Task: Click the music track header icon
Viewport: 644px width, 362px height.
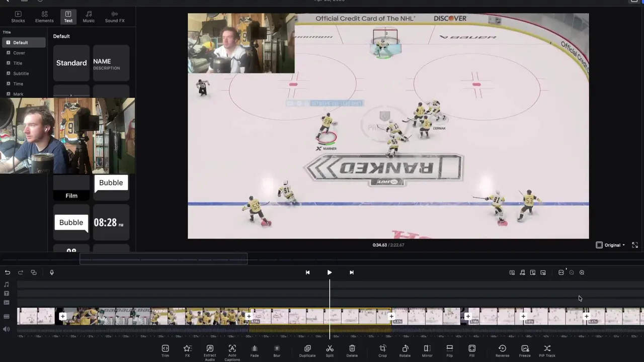Action: [x=7, y=285]
